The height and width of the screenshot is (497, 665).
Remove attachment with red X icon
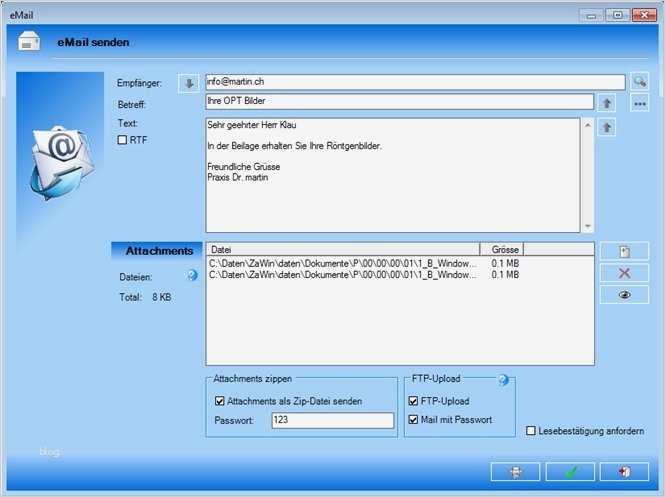coord(624,273)
